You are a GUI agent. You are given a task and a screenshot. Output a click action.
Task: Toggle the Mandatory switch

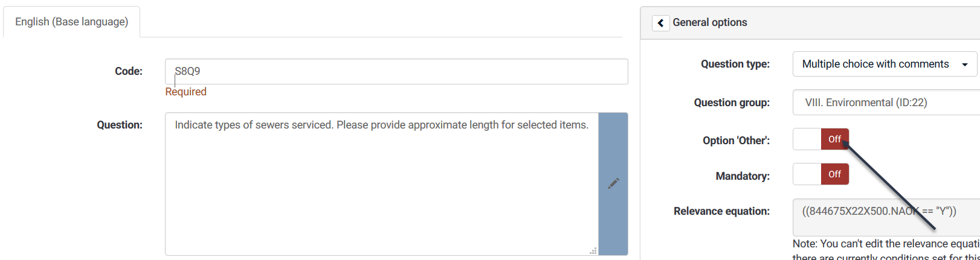[x=820, y=174]
